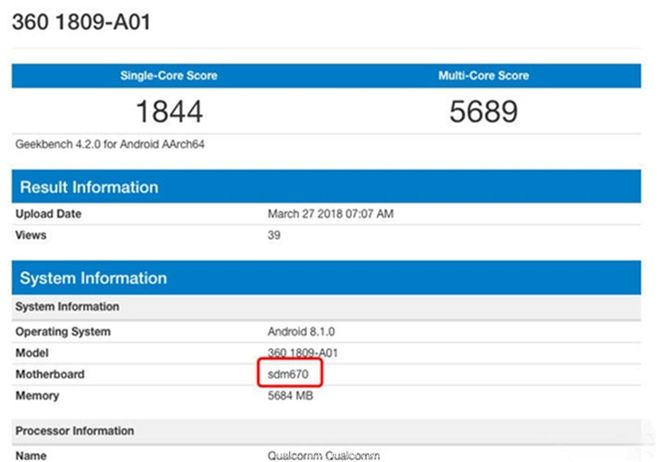The image size is (660, 462).
Task: Click the Memory row label
Action: point(37,396)
